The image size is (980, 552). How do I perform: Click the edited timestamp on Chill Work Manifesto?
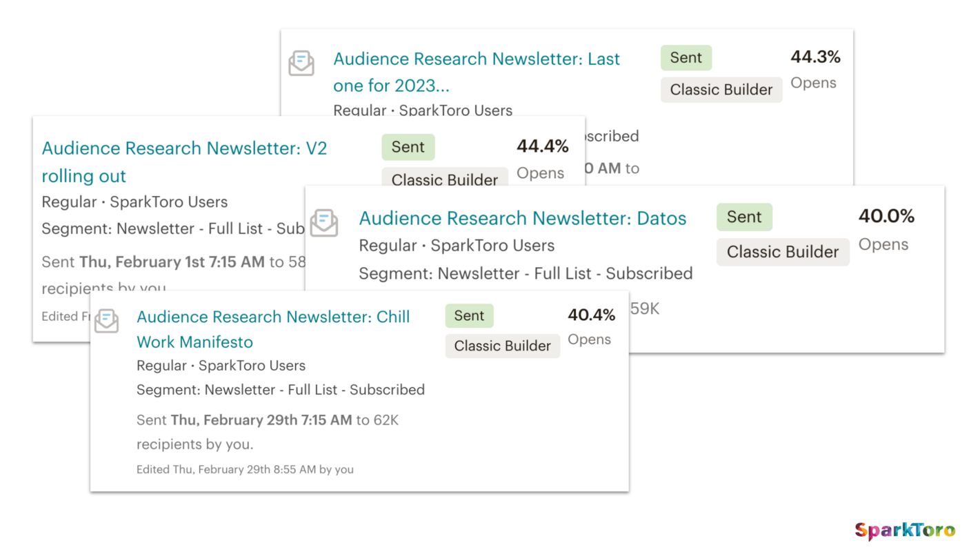click(x=244, y=469)
